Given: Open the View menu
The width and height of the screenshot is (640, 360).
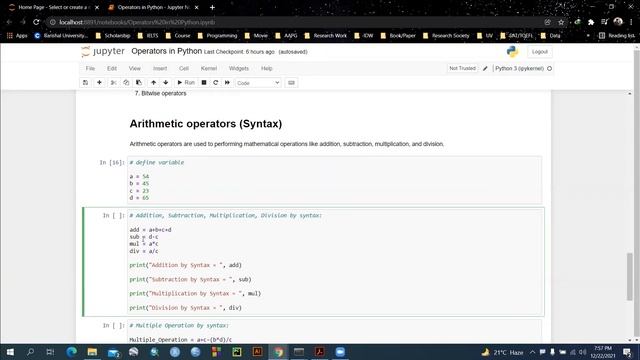Looking at the screenshot, I should tap(135, 69).
